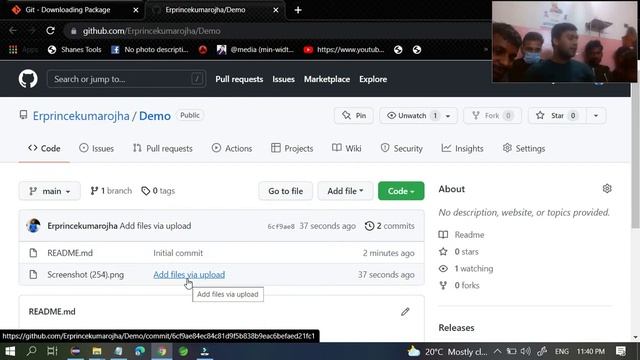
Task: Open Explore in top navigation
Action: 373,79
